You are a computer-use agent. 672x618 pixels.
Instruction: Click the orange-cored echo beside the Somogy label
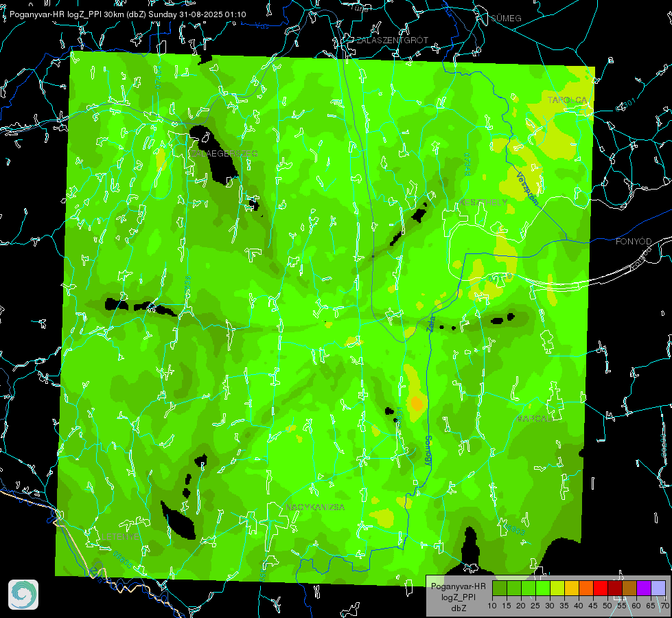point(417,404)
